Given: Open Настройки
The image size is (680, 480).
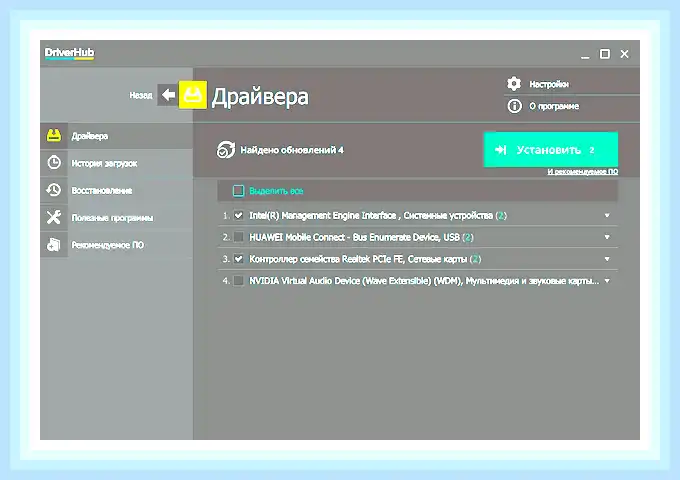Looking at the screenshot, I should 549,84.
